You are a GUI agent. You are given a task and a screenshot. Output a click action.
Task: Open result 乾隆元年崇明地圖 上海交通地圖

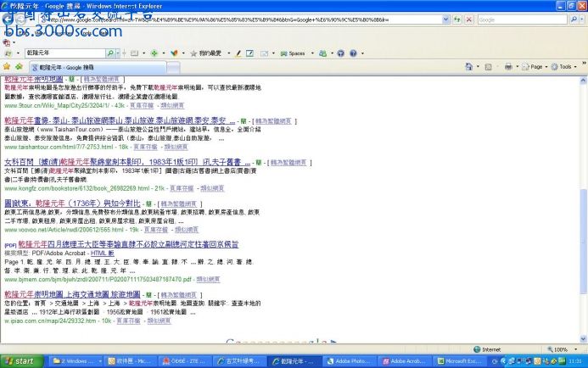(x=72, y=294)
